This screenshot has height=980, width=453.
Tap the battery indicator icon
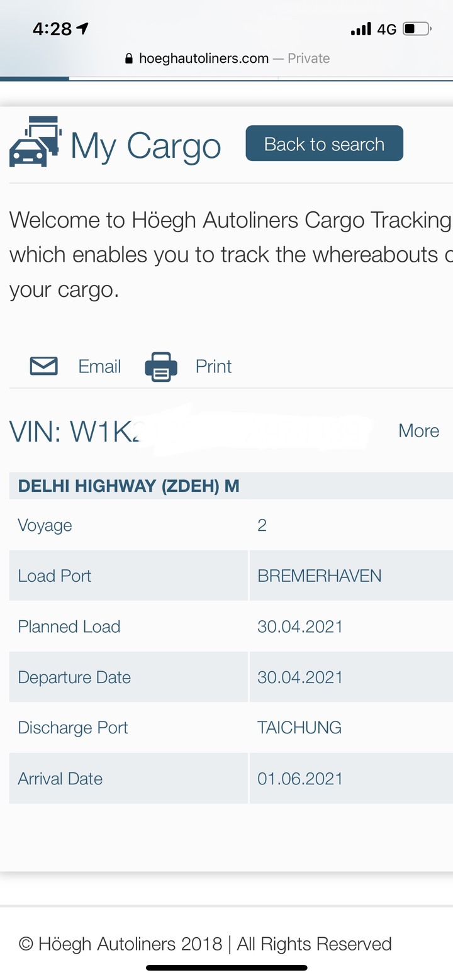point(417,29)
